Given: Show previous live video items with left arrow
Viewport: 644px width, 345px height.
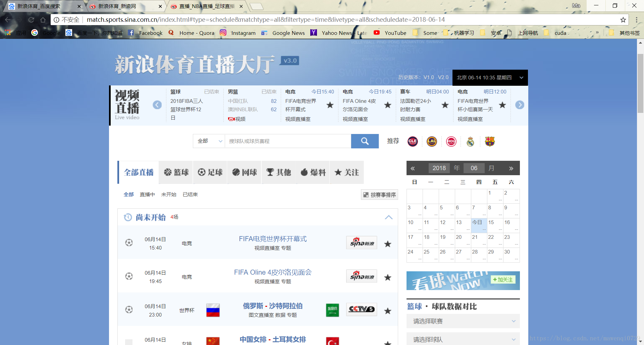Looking at the screenshot, I should click(x=157, y=105).
